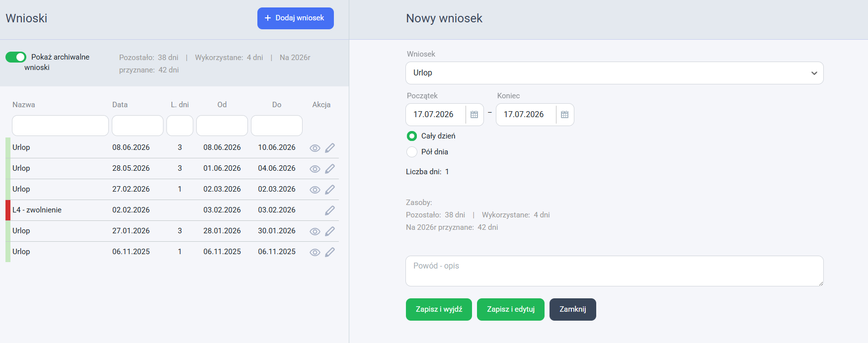The height and width of the screenshot is (343, 868).
Task: View the Urlop request dated 06.11.2025
Action: pos(315,252)
